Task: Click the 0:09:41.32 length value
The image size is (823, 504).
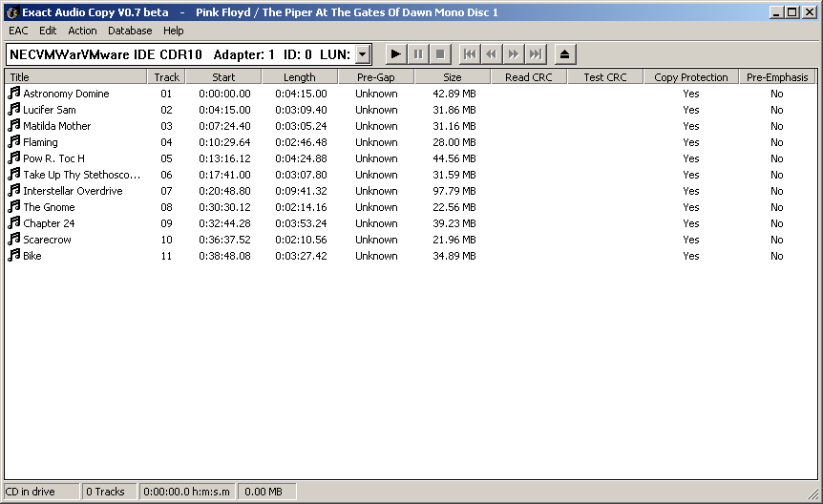Action: (301, 191)
